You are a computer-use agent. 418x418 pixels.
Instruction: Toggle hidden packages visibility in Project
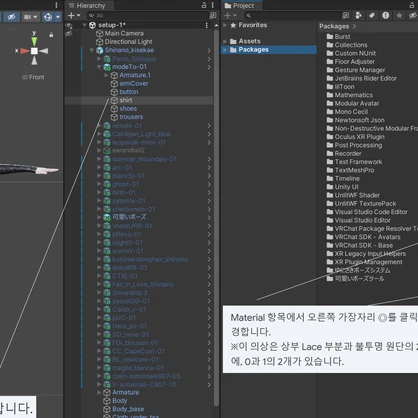click(x=413, y=16)
